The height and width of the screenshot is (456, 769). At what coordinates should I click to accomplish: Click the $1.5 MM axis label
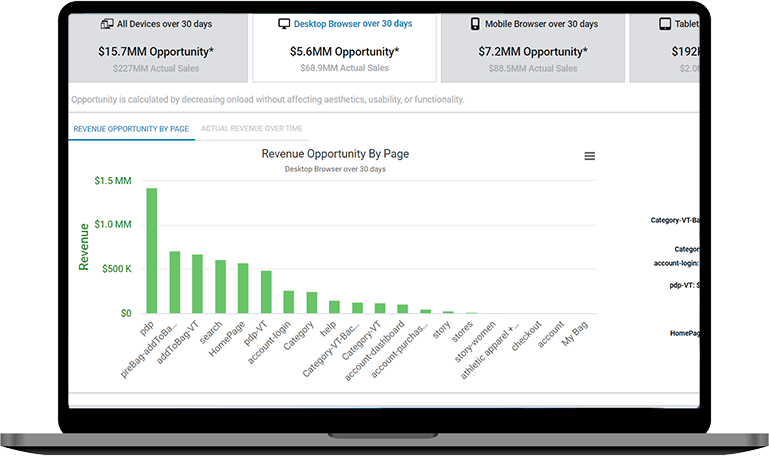pyautogui.click(x=113, y=181)
